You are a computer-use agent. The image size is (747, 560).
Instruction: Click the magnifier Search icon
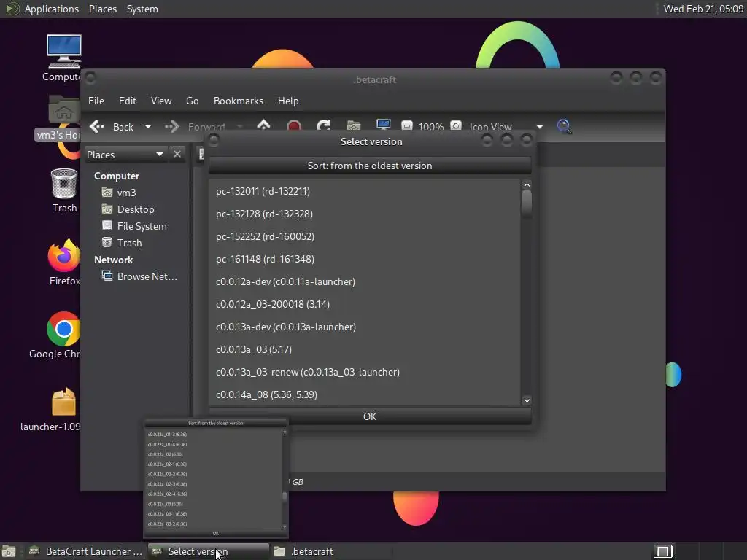(564, 126)
